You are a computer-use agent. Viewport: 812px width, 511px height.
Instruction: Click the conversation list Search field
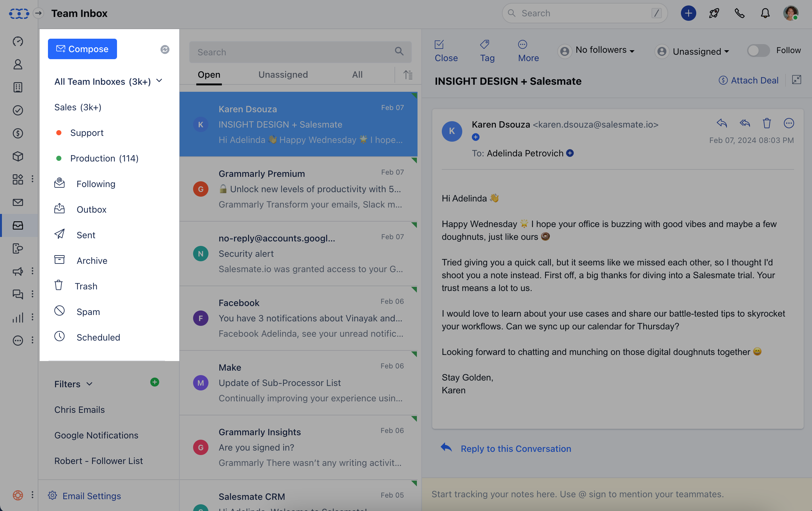pyautogui.click(x=293, y=52)
